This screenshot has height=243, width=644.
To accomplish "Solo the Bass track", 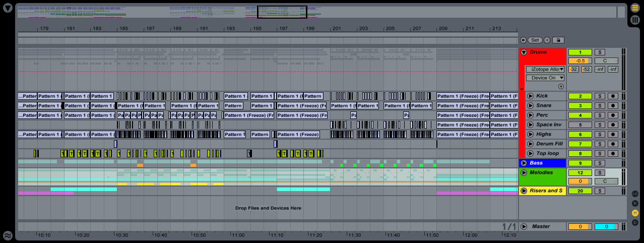I will [x=600, y=163].
